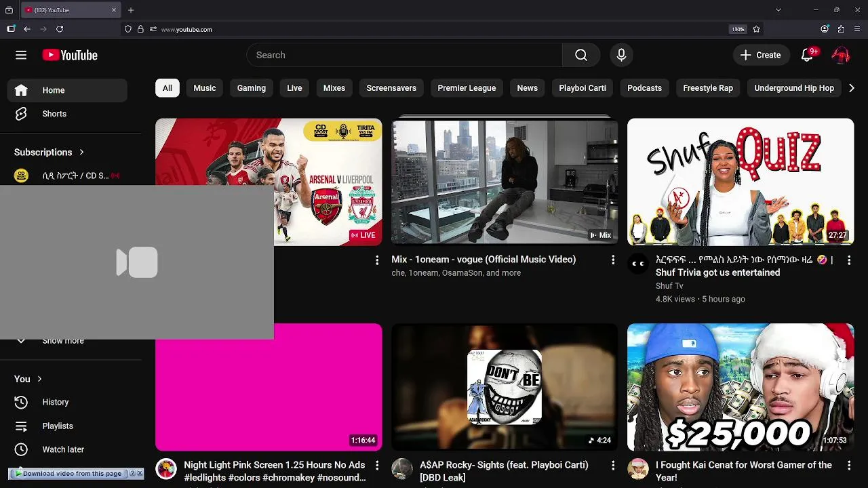Select the Premier League chip
The height and width of the screenshot is (488, 868).
[x=467, y=88]
